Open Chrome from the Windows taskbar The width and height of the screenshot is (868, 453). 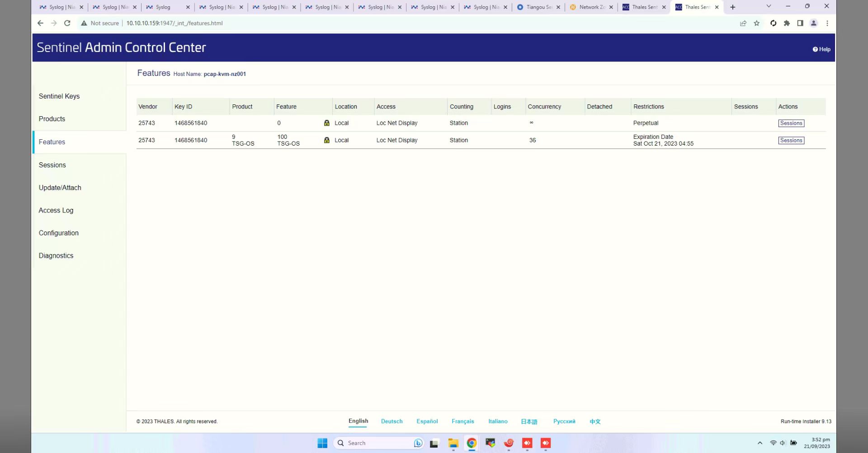point(472,443)
